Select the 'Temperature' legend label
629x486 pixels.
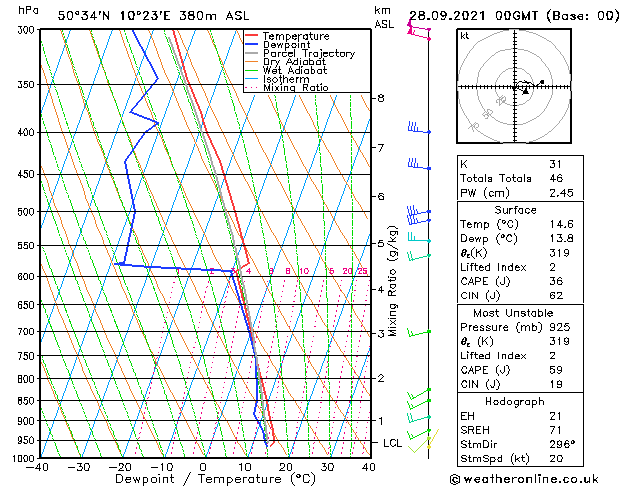(296, 36)
